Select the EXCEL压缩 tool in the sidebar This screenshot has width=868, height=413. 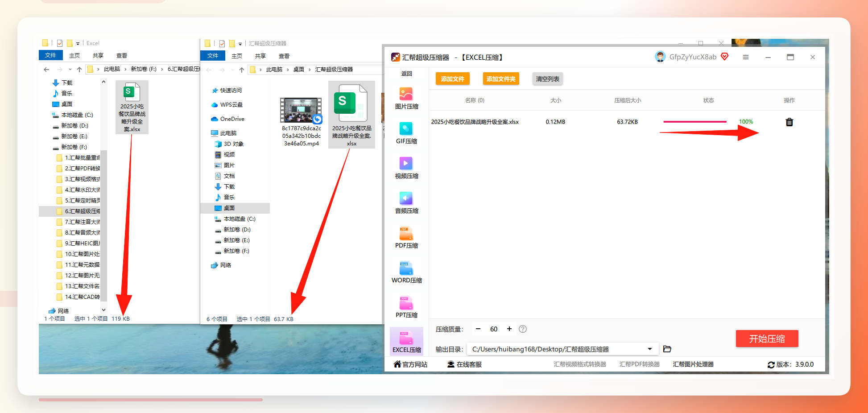[x=406, y=341]
